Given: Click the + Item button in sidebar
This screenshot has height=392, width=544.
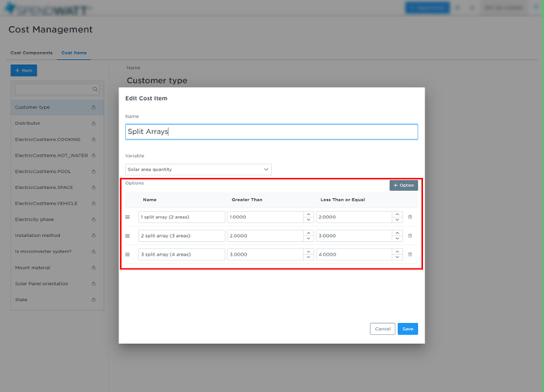Looking at the screenshot, I should point(24,71).
